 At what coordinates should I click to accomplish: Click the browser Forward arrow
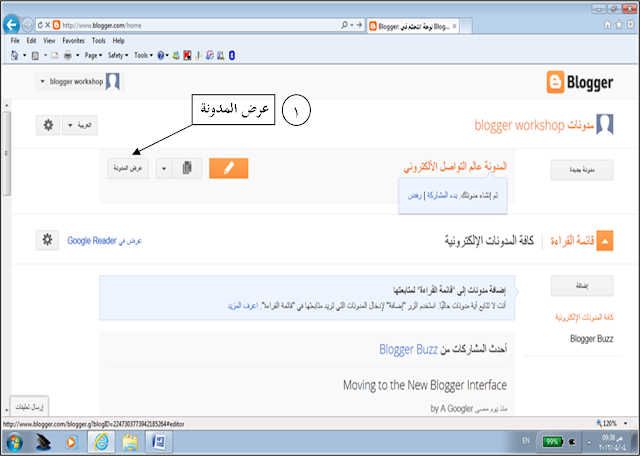point(27,25)
